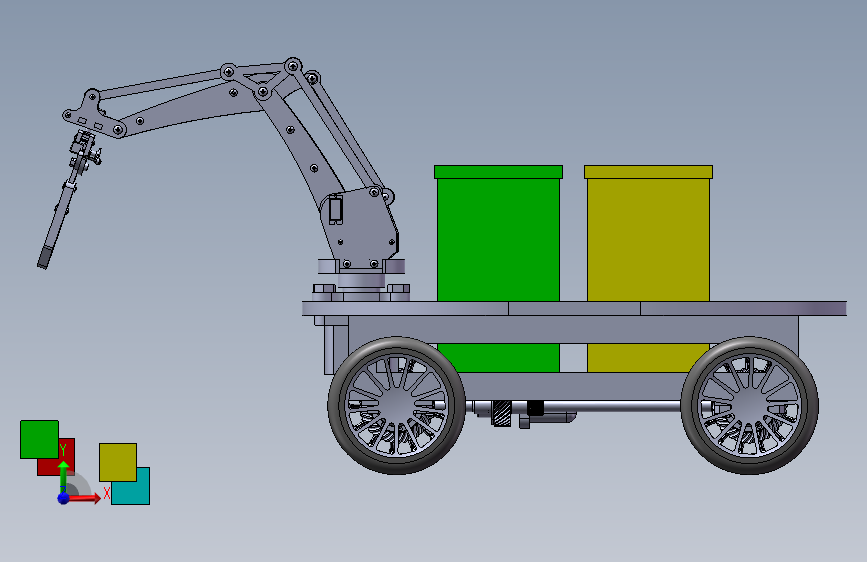Click the olive yellow square near the triad
Image resolution: width=867 pixels, height=562 pixels.
118,462
